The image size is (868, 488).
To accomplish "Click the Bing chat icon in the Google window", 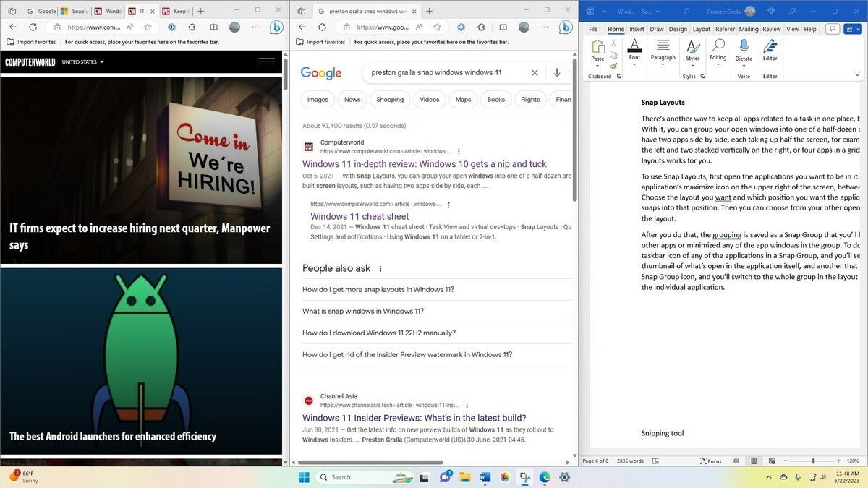I will pos(565,27).
